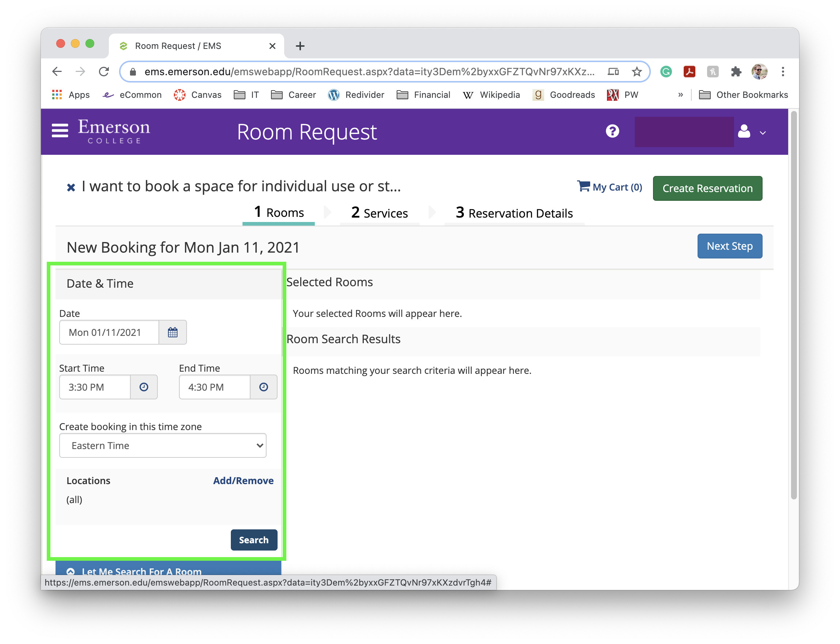Open the calendar date picker icon
This screenshot has width=840, height=644.
click(x=173, y=332)
